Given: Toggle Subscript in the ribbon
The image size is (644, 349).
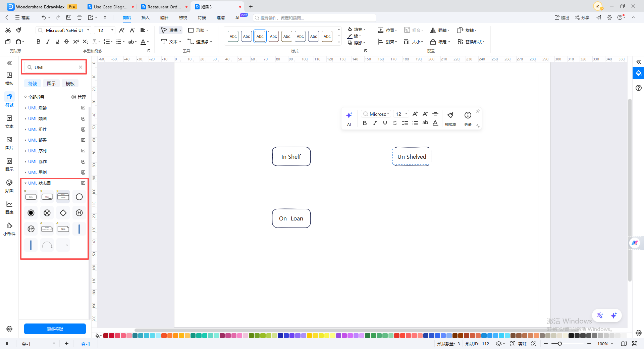Looking at the screenshot, I should tap(86, 42).
